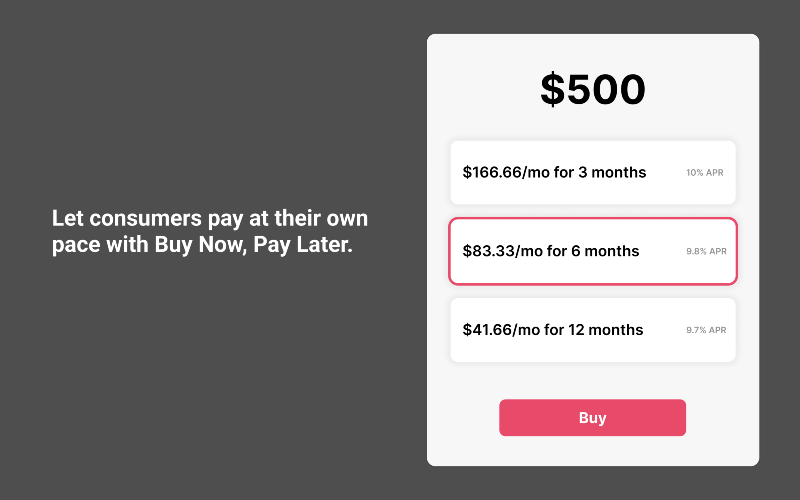Screen dimensions: 800x500
Task: Click the "Buy Now, Pay Later" phrase
Action: point(253,245)
